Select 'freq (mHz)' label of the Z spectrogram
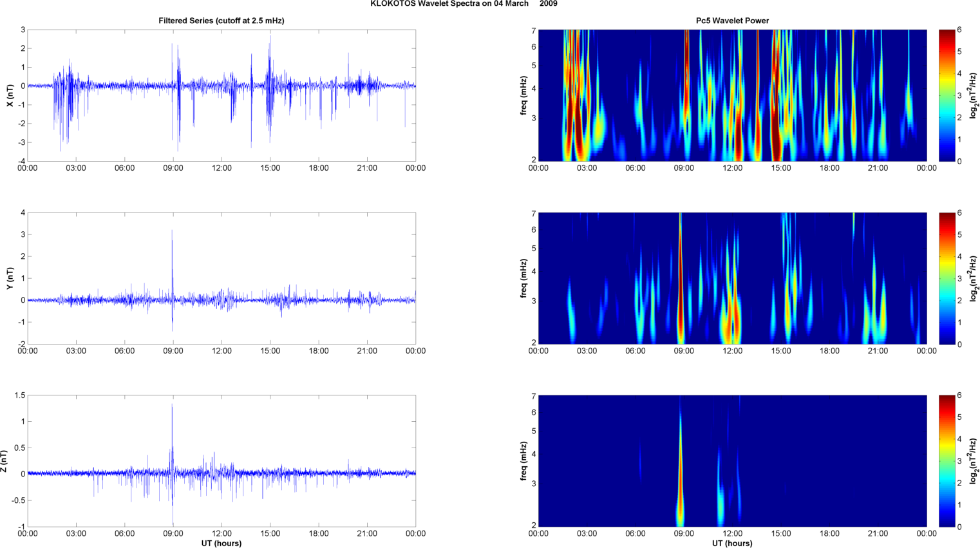 point(523,461)
